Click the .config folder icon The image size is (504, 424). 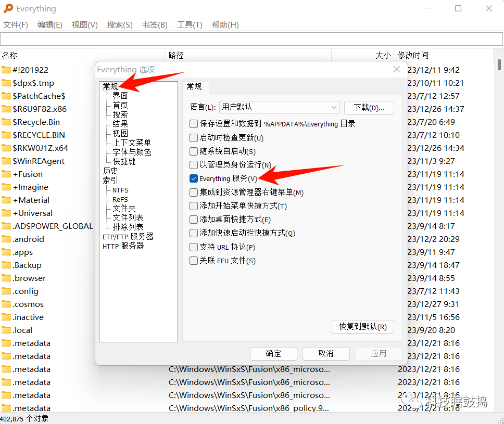click(6, 291)
